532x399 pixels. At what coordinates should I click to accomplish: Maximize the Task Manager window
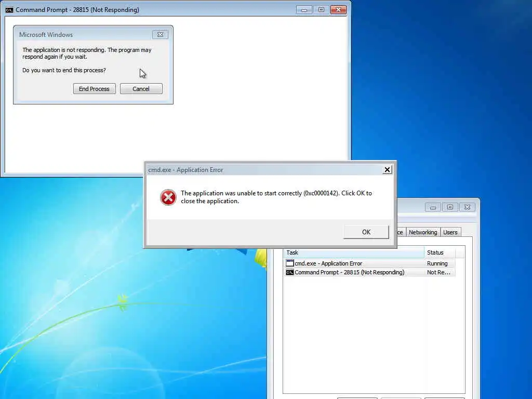pyautogui.click(x=450, y=207)
